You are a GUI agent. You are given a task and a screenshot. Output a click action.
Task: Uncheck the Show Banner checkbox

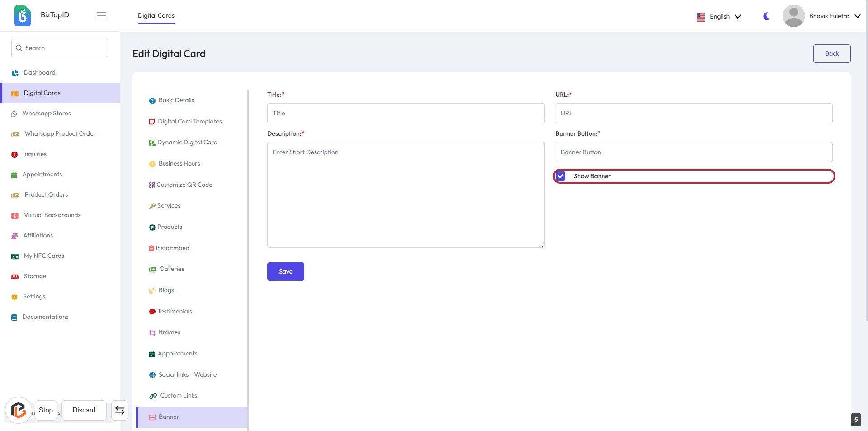point(561,176)
